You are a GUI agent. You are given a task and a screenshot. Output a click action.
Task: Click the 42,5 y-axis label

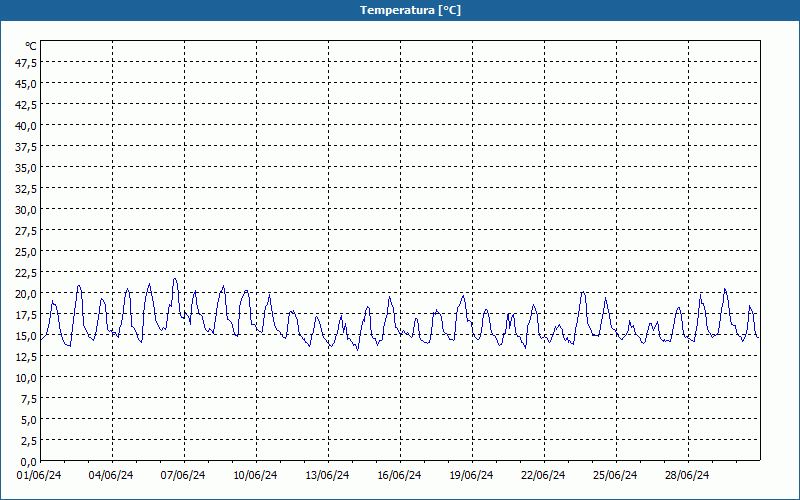pyautogui.click(x=27, y=105)
